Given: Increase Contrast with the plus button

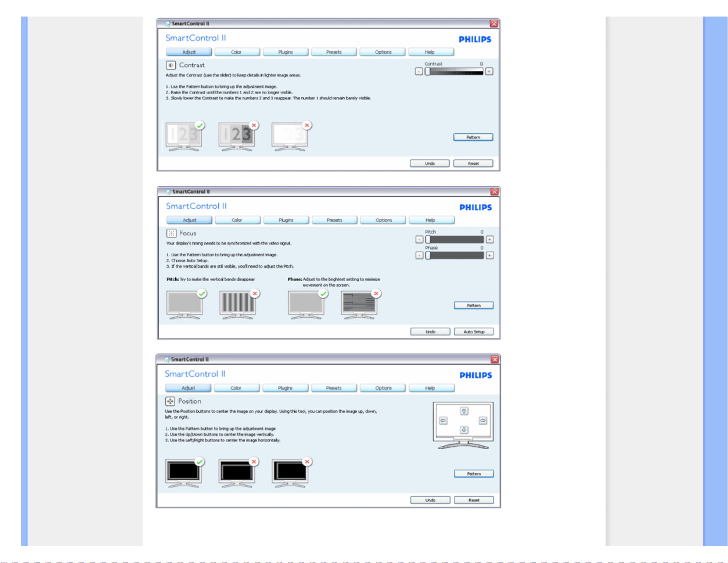Looking at the screenshot, I should [x=489, y=72].
